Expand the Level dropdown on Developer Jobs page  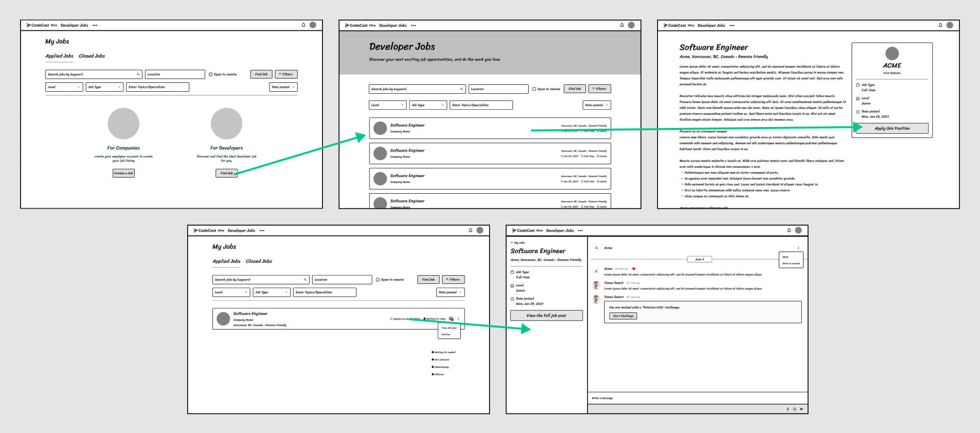(387, 105)
